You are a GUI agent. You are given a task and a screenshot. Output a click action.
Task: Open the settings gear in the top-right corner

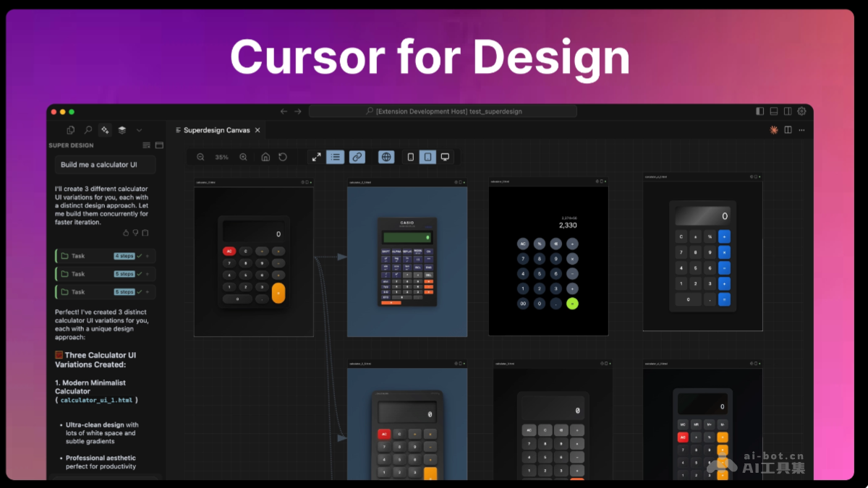click(x=801, y=111)
